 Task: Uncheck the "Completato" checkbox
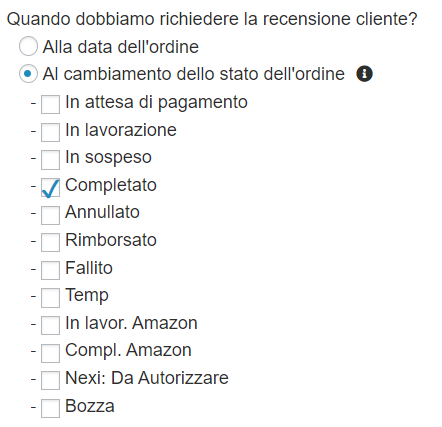[x=50, y=188]
